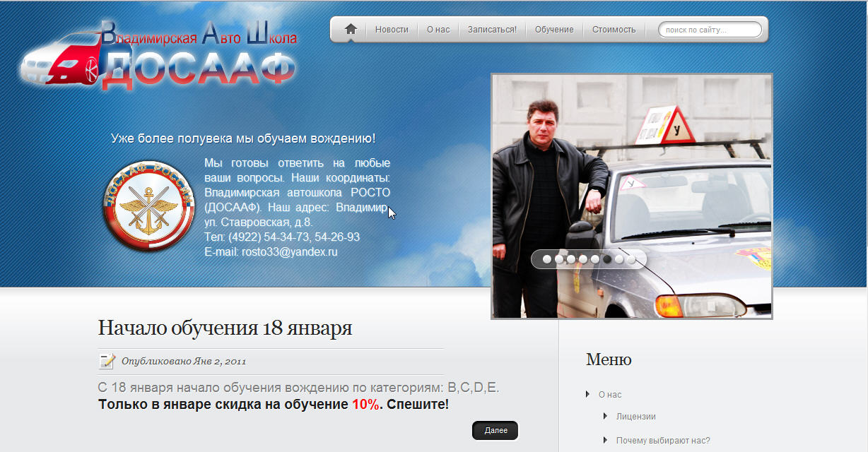The image size is (868, 452).
Task: Select "О нас" link in the sidebar Меню
Action: pyautogui.click(x=609, y=395)
